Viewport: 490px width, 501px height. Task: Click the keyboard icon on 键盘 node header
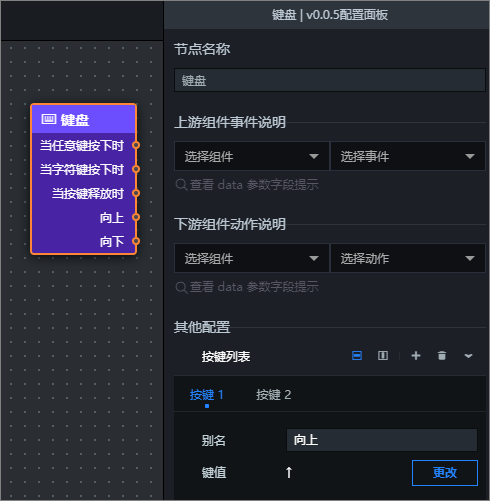(x=49, y=119)
